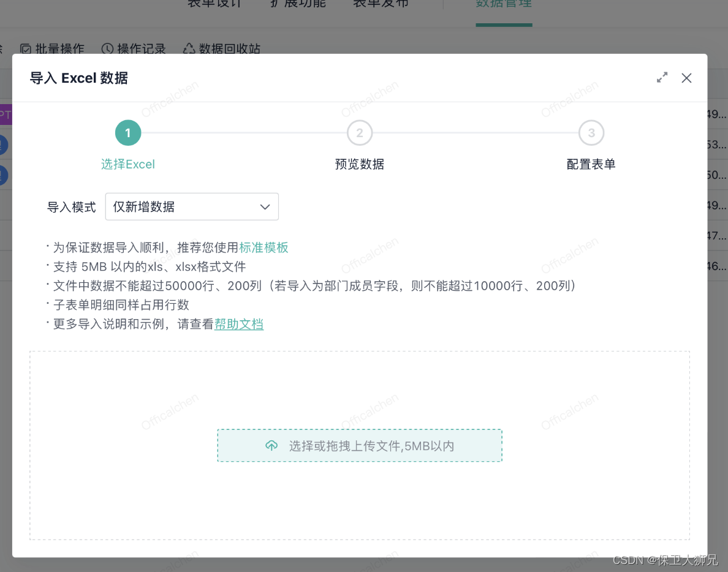Image resolution: width=728 pixels, height=572 pixels.
Task: Switch to 表单设计 tab in background
Action: [x=215, y=4]
